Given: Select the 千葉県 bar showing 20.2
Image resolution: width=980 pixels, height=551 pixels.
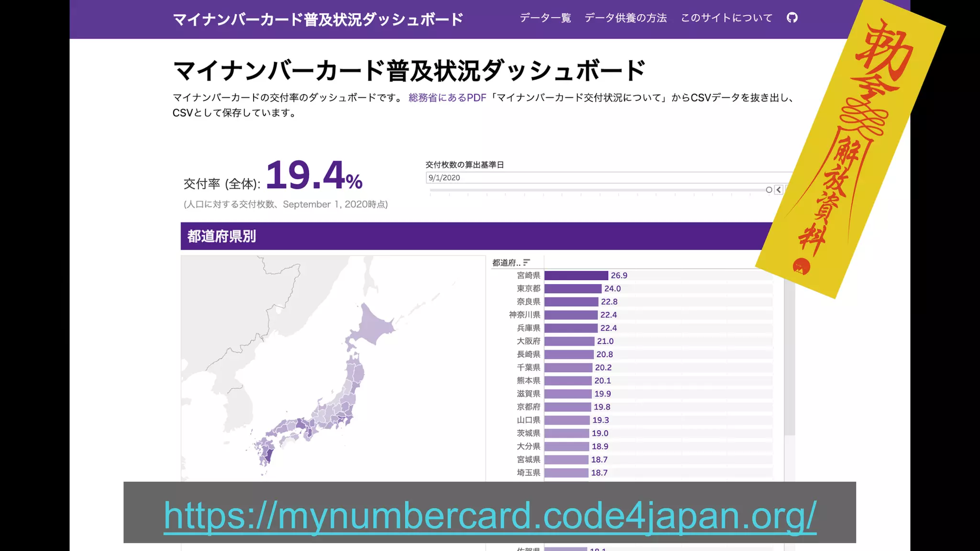Looking at the screenshot, I should 568,367.
